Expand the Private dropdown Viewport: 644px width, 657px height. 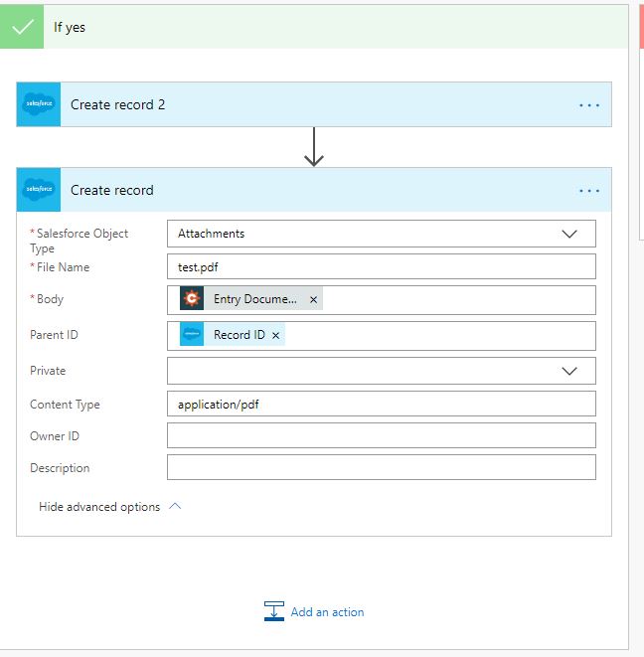click(x=569, y=371)
